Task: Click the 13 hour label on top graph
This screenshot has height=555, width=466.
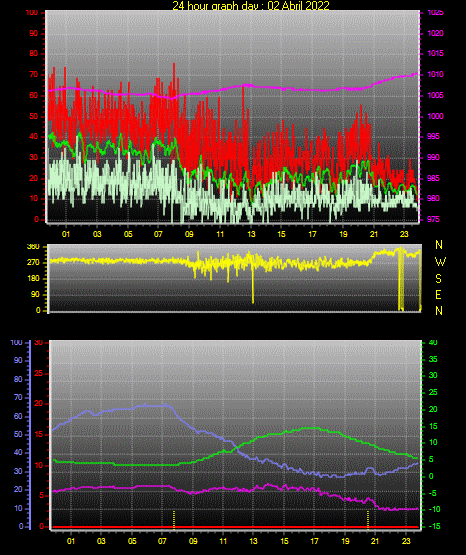Action: pyautogui.click(x=251, y=234)
